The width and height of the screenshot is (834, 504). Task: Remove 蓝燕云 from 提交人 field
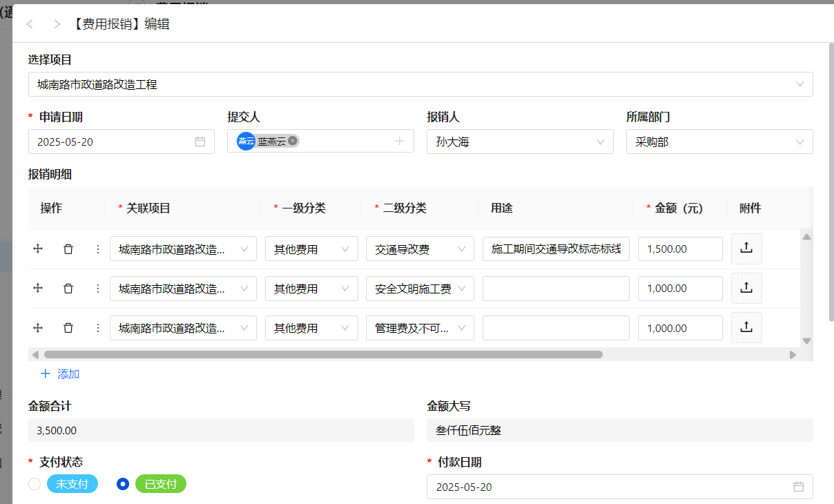[x=293, y=141]
